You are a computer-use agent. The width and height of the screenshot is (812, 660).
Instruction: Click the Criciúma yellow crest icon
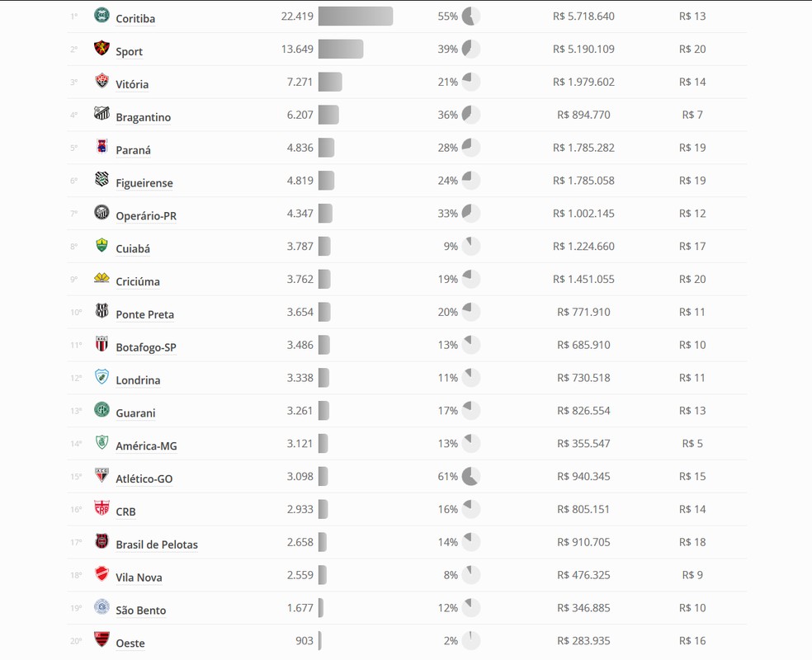tap(101, 278)
